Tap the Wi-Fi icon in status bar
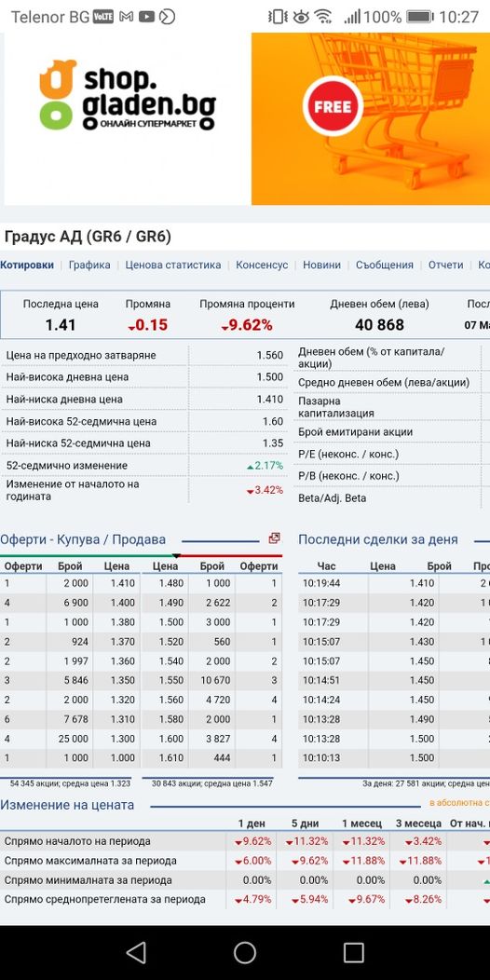 pos(323,17)
